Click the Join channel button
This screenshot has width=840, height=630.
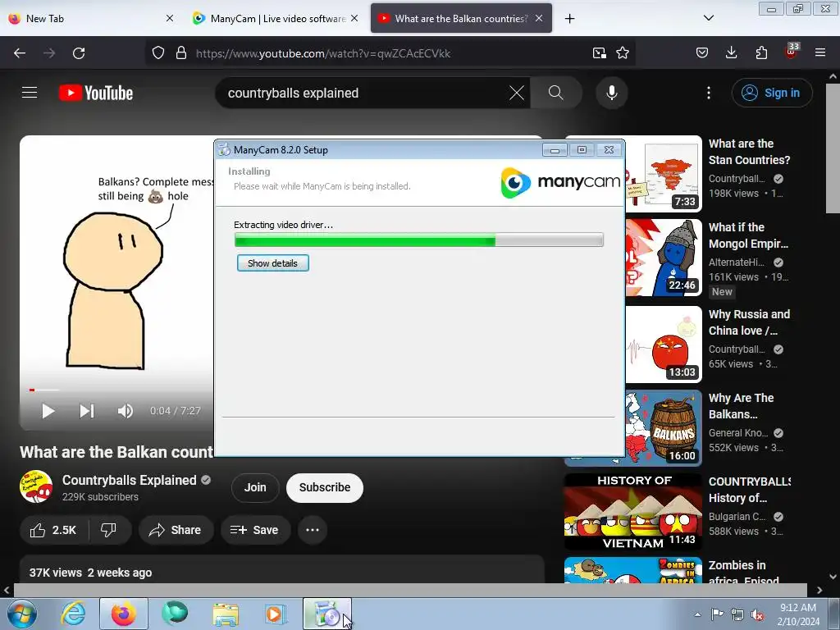coord(255,487)
